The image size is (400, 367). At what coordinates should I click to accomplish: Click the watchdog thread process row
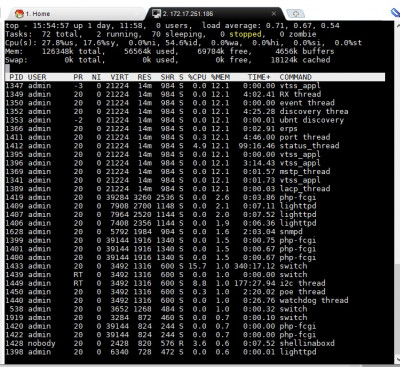pos(195,300)
